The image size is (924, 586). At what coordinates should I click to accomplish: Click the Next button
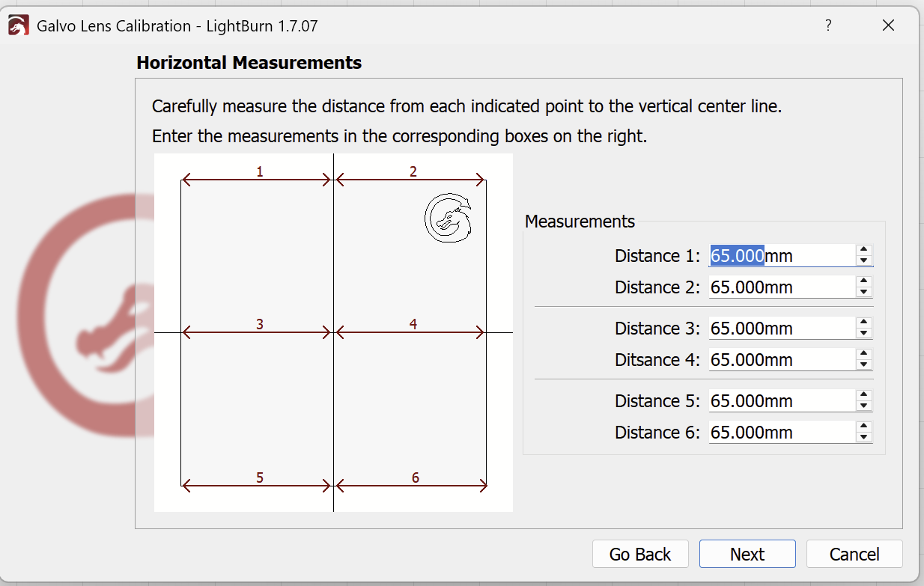(747, 554)
